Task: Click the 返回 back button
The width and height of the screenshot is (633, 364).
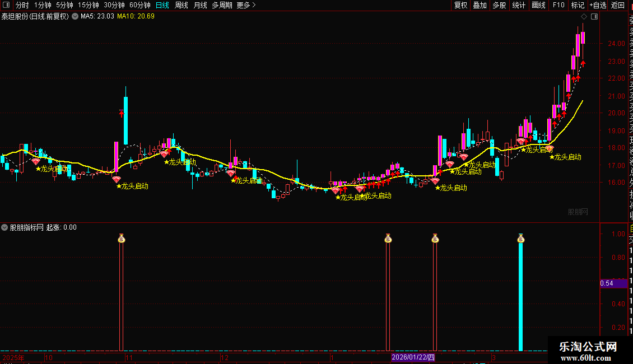Action: point(618,5)
